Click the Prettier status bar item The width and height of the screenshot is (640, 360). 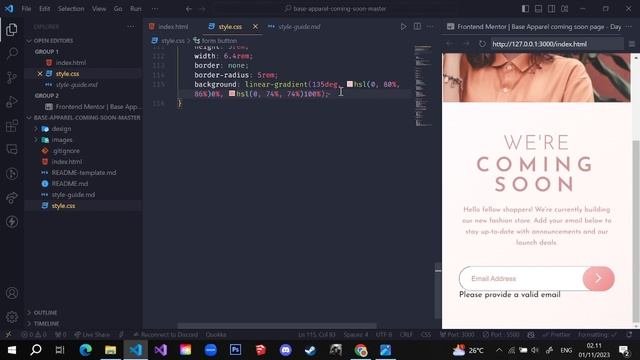[556, 335]
